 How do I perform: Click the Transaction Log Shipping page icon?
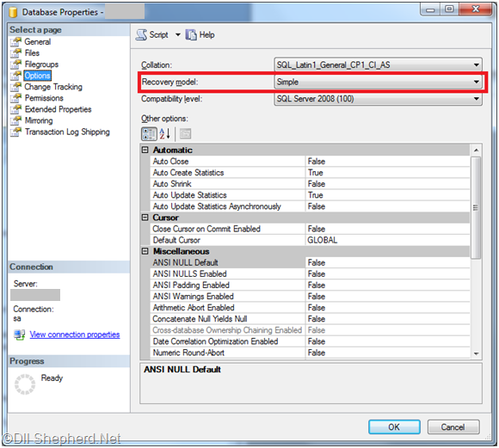pyautogui.click(x=15, y=132)
